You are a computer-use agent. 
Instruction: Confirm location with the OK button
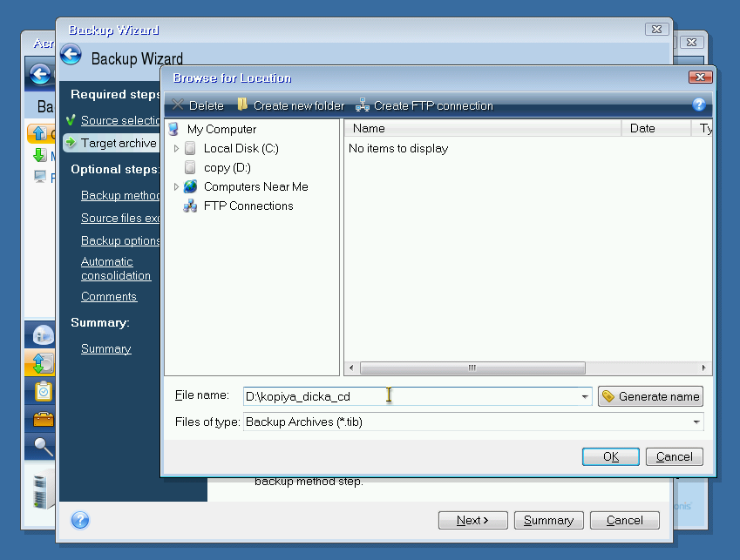tap(610, 456)
